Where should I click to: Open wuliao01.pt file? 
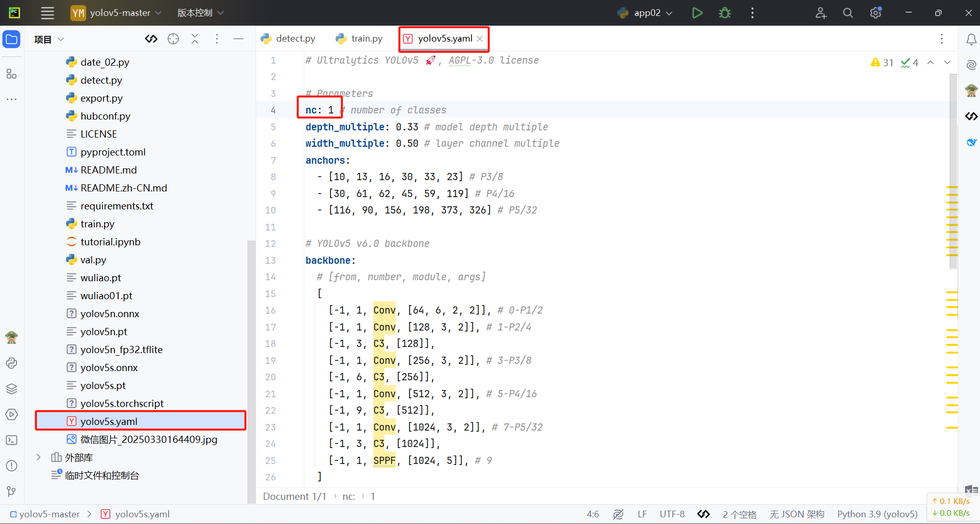(x=106, y=296)
